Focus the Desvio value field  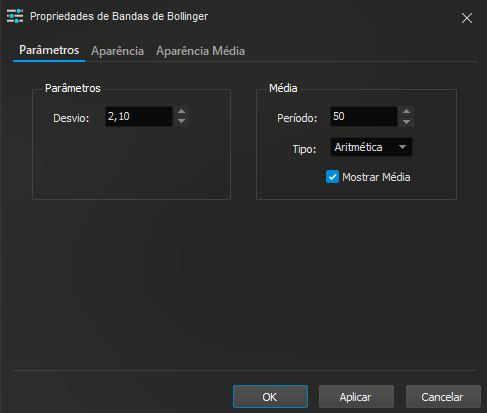[x=139, y=116]
